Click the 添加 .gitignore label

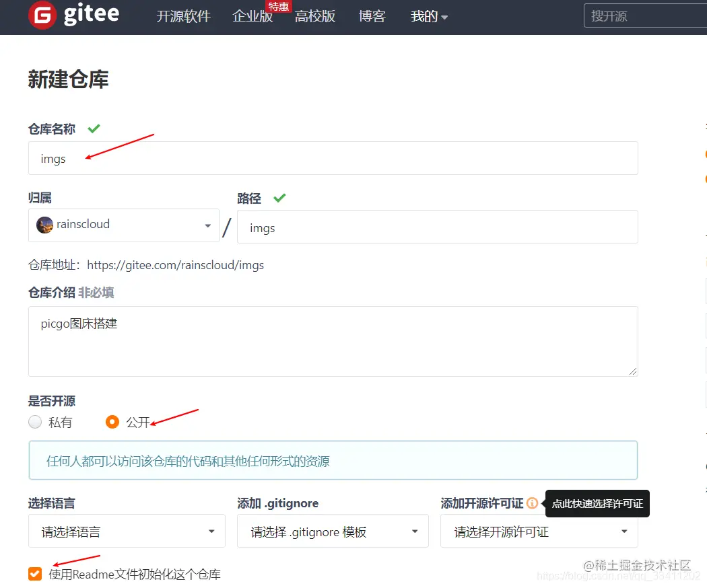point(277,503)
